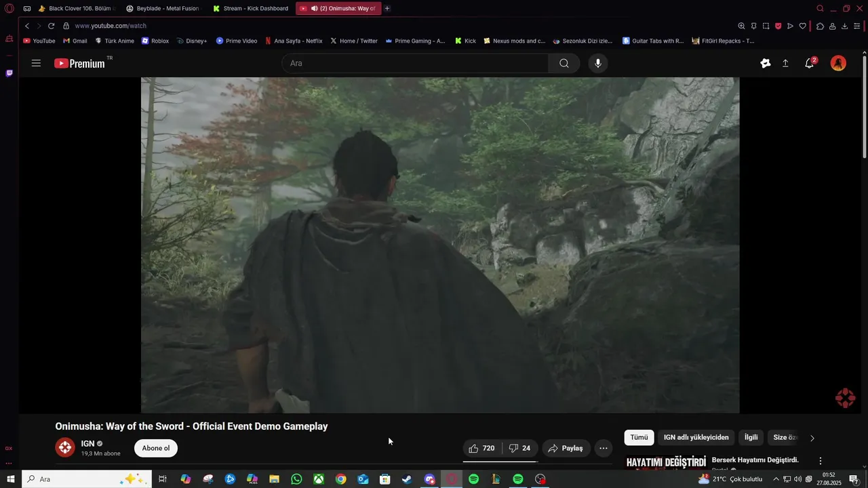Open options for Berserk Hayatımı Değiştirdi video

tap(820, 461)
